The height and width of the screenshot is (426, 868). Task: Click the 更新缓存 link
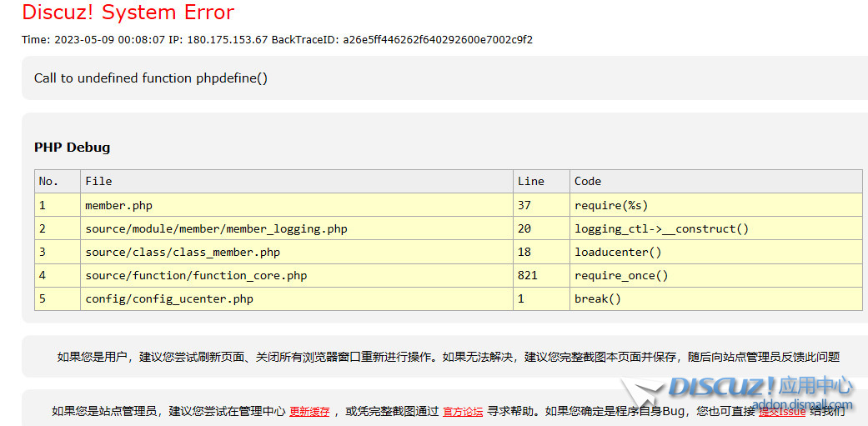pos(309,411)
